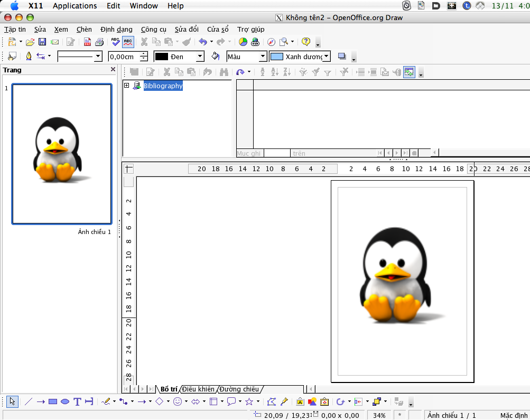Open the Apple menu

click(15, 6)
